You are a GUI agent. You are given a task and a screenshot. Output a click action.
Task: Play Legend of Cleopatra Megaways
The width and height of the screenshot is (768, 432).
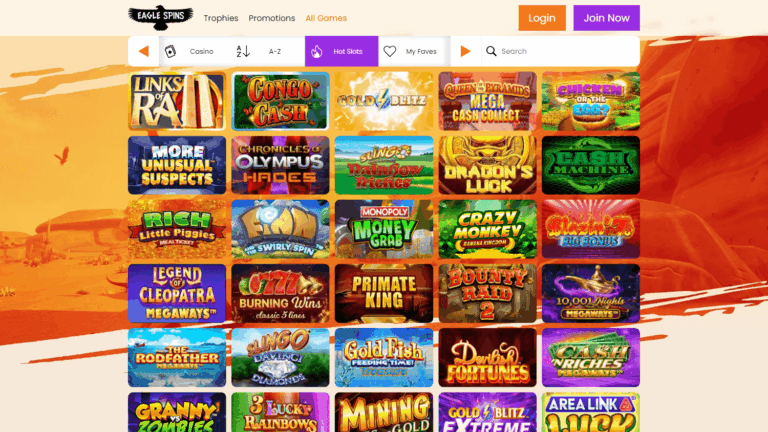(x=176, y=293)
